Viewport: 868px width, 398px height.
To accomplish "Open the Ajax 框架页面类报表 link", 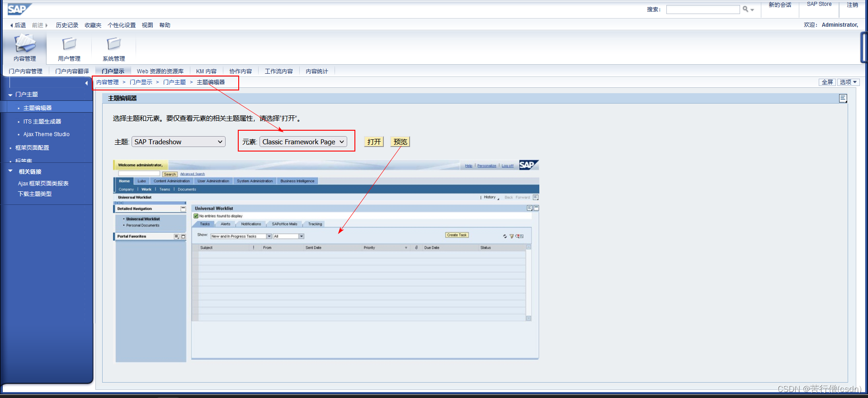I will pos(43,184).
